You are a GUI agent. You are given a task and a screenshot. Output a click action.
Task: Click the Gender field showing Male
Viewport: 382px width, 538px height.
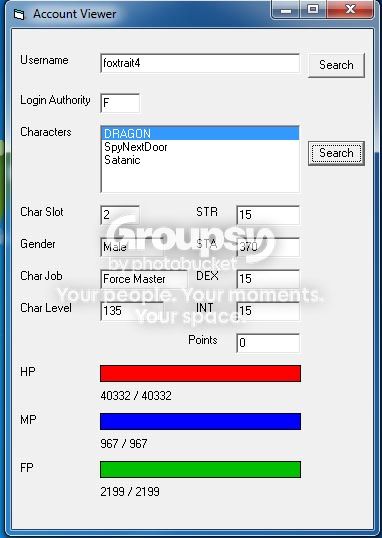[132, 247]
